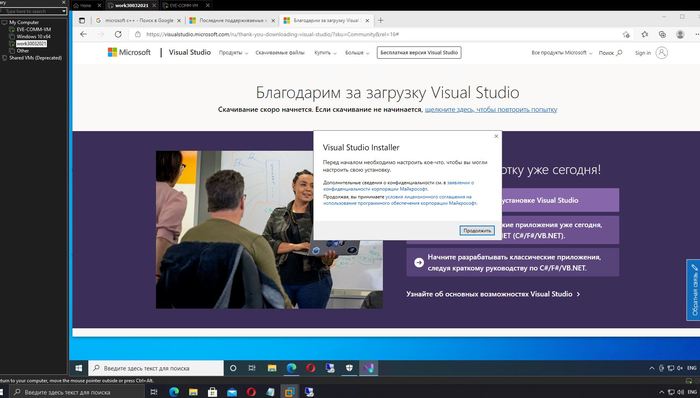Viewport: 700px width, 398px height.
Task: Click Бесплатная версия Visual Studio button
Action: [419, 53]
